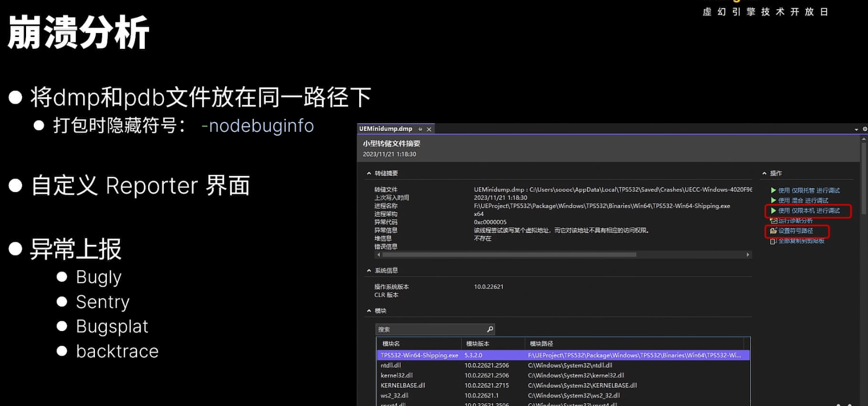Click the dump summary horizontal scrollbar thumb
This screenshot has width=868, height=406.
[x=509, y=255]
